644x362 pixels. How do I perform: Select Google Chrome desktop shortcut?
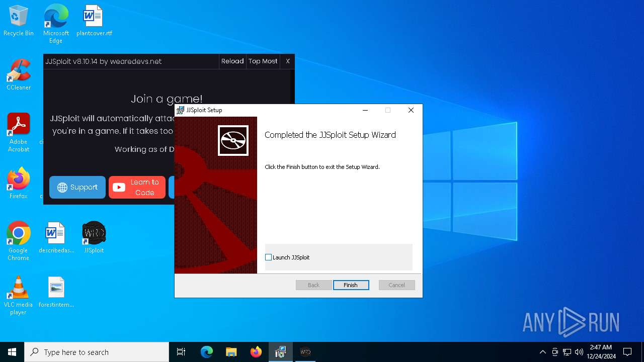pos(19,241)
